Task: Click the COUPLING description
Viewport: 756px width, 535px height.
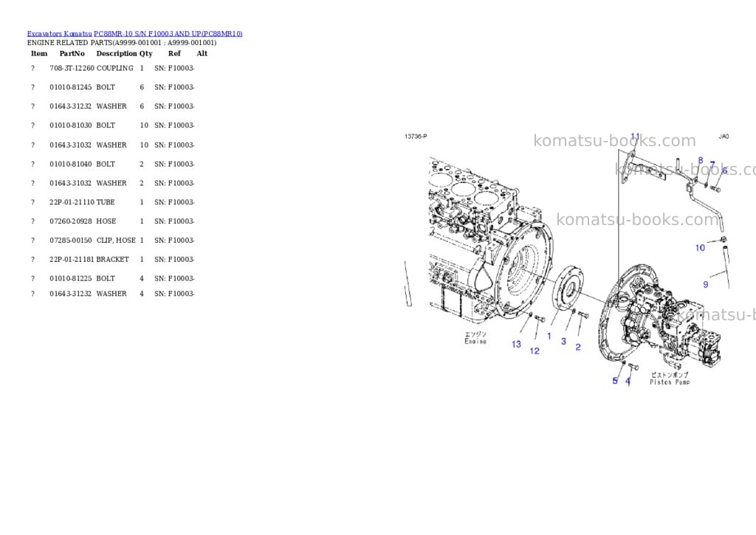Action: tap(114, 68)
